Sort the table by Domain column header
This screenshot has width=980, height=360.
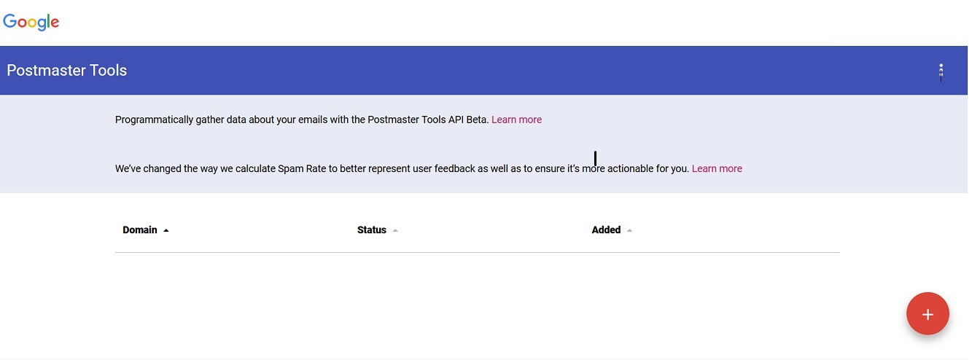point(140,230)
